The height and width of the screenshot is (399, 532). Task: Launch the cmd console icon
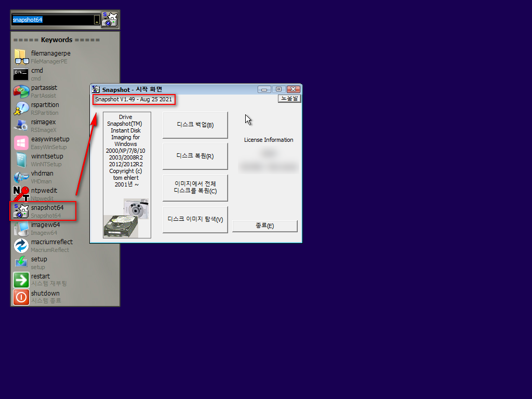[x=21, y=74]
